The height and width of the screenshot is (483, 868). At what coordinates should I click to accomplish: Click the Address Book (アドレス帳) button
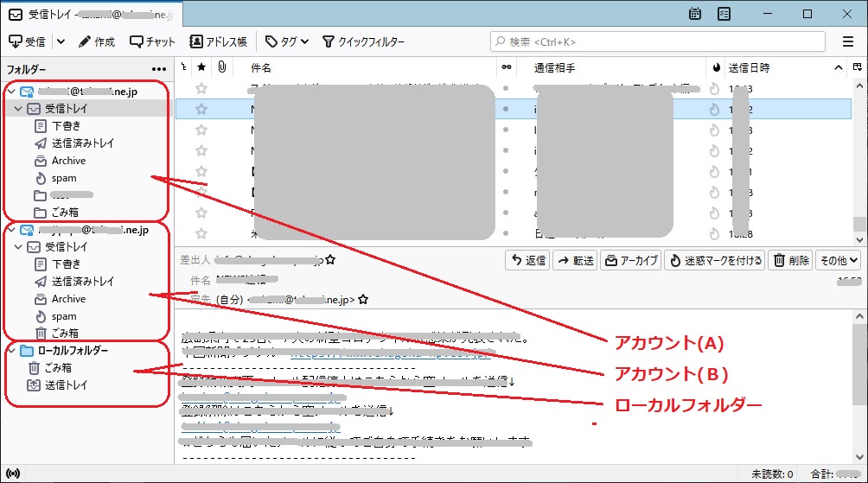tap(219, 41)
